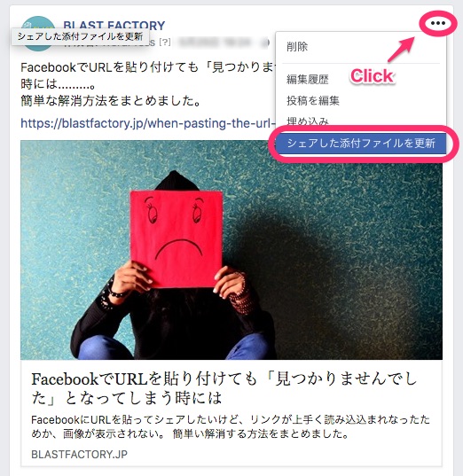
Task: Click the link preview headline FacebookでURLを貼り付けても
Action: click(x=224, y=388)
